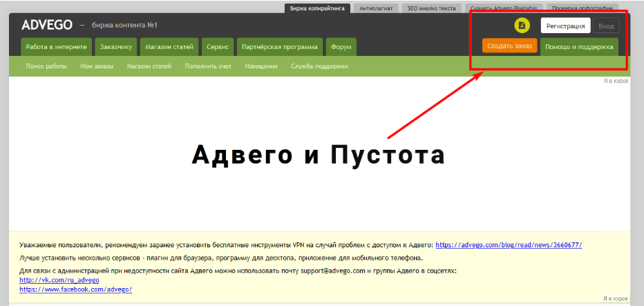Open the Заказчику menu
This screenshot has width=644, height=306.
click(116, 47)
